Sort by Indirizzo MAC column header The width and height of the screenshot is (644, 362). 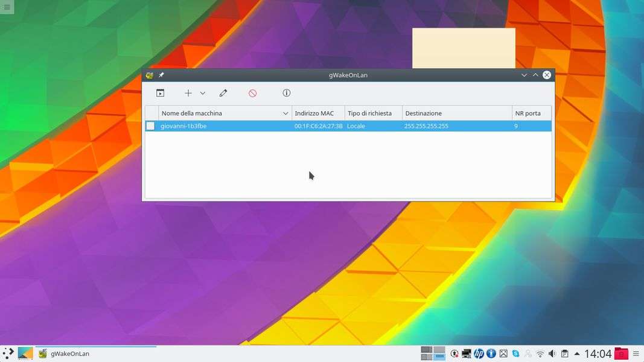(318, 113)
